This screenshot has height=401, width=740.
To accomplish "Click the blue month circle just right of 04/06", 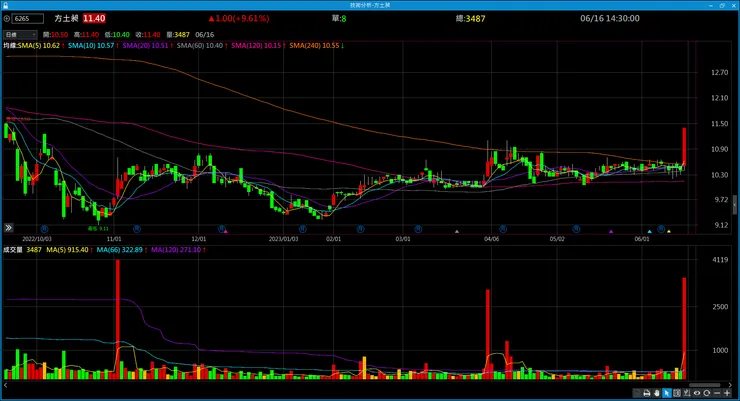I will coord(503,229).
